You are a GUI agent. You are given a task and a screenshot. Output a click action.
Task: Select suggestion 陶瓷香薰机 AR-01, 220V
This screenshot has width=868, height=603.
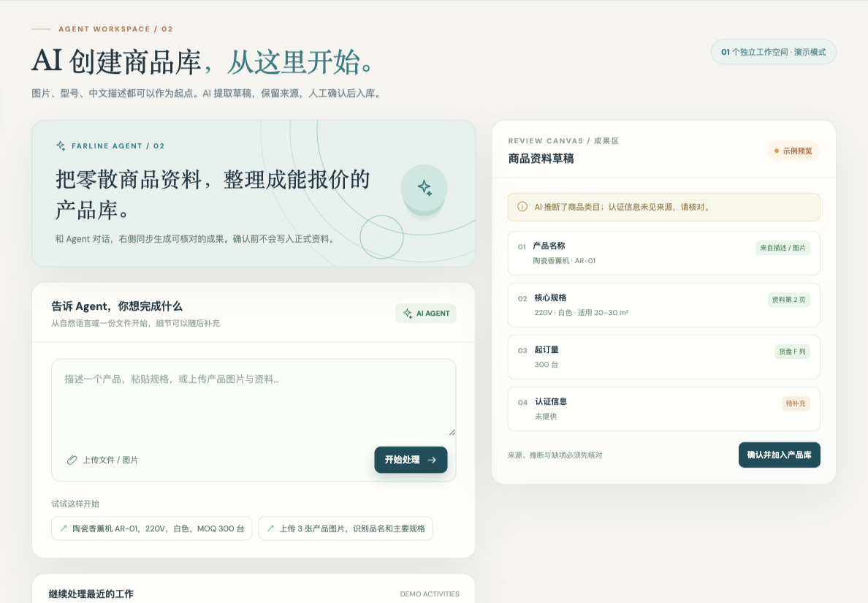tap(152, 528)
